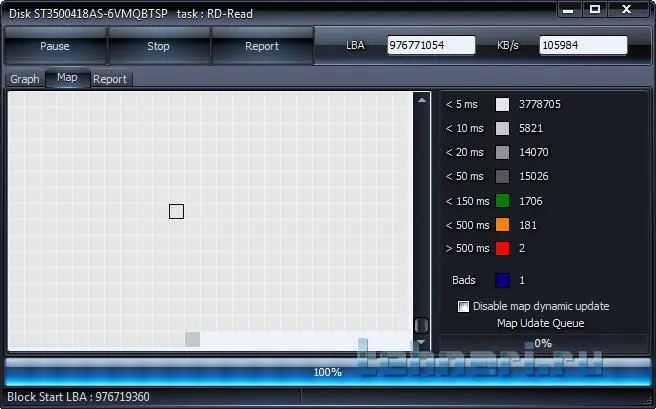Click the darker gray block at map bottom
The image size is (656, 409).
pos(192,339)
